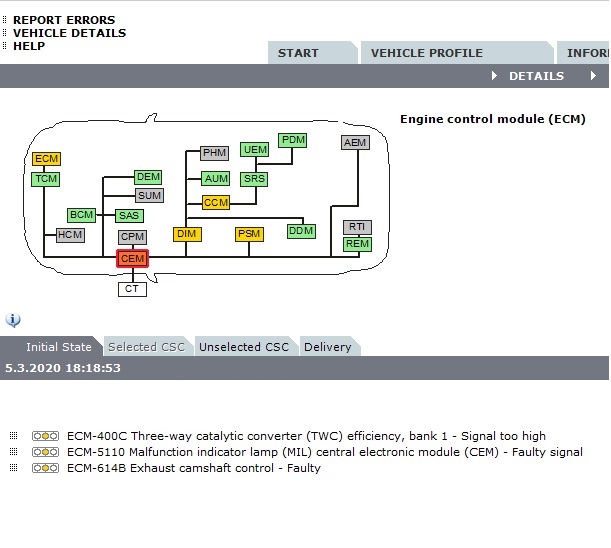Screen dimensions: 611x548
Task: Select the yellow CCM module
Action: pyautogui.click(x=216, y=203)
